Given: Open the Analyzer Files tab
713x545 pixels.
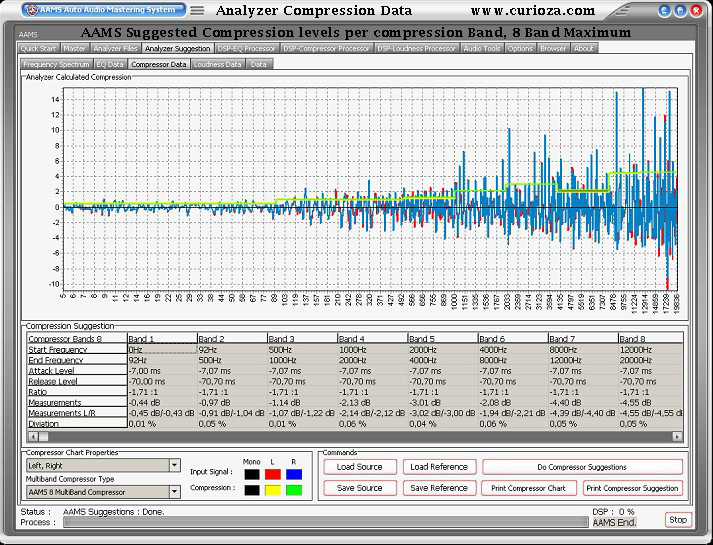Looking at the screenshot, I should 115,48.
